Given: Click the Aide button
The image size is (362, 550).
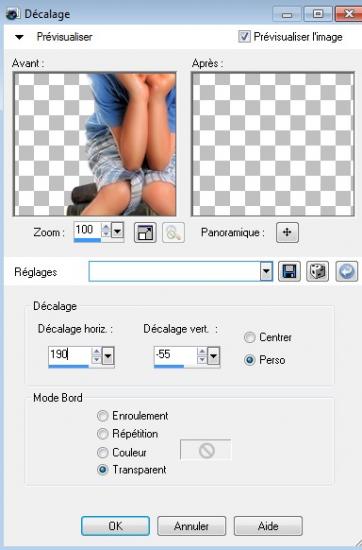Looking at the screenshot, I should click(268, 526).
